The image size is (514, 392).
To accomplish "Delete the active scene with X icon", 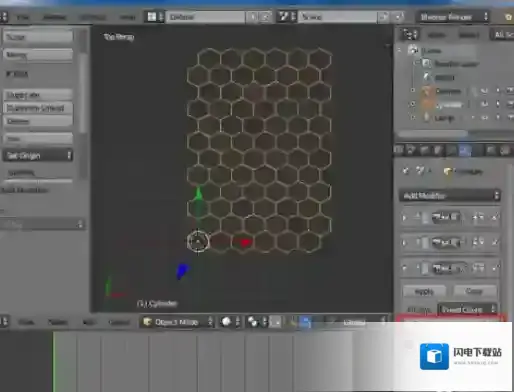I will [399, 17].
